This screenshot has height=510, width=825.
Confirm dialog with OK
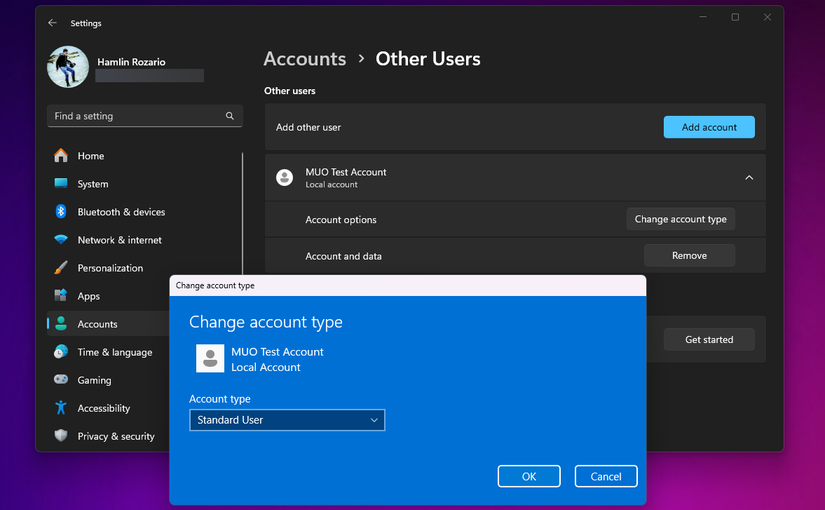click(529, 476)
